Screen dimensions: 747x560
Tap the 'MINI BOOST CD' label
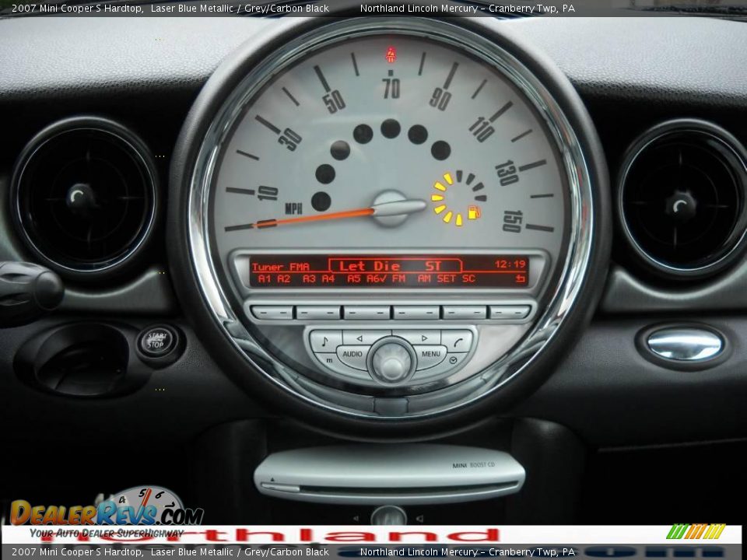474,465
